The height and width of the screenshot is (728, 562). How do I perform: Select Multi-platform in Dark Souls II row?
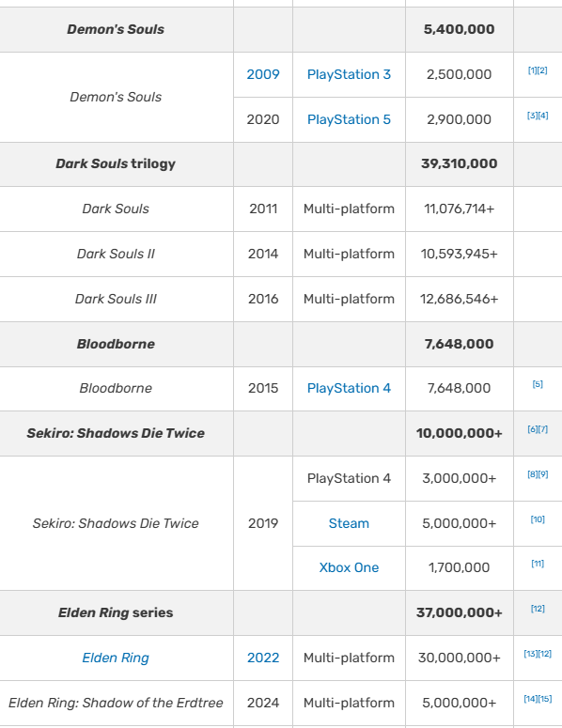(x=349, y=254)
